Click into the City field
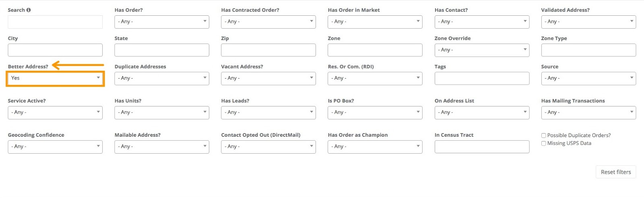 coord(55,50)
